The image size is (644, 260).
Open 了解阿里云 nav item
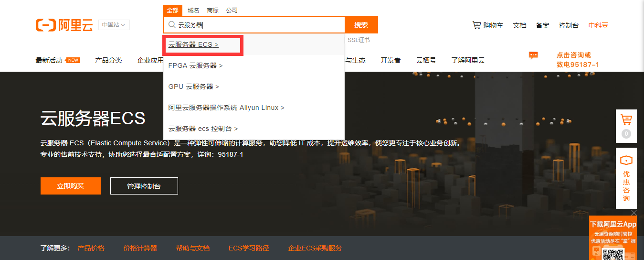[468, 60]
